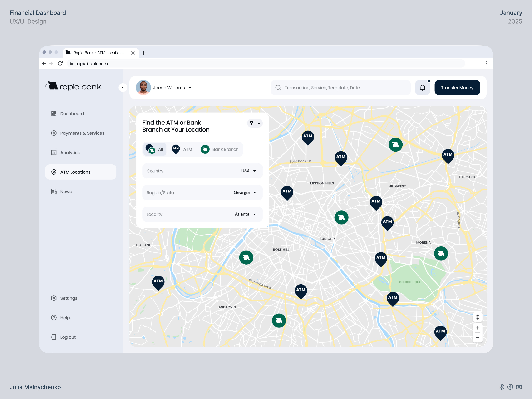The height and width of the screenshot is (399, 532).
Task: Collapse the sidebar with the arrow toggle
Action: tap(123, 88)
